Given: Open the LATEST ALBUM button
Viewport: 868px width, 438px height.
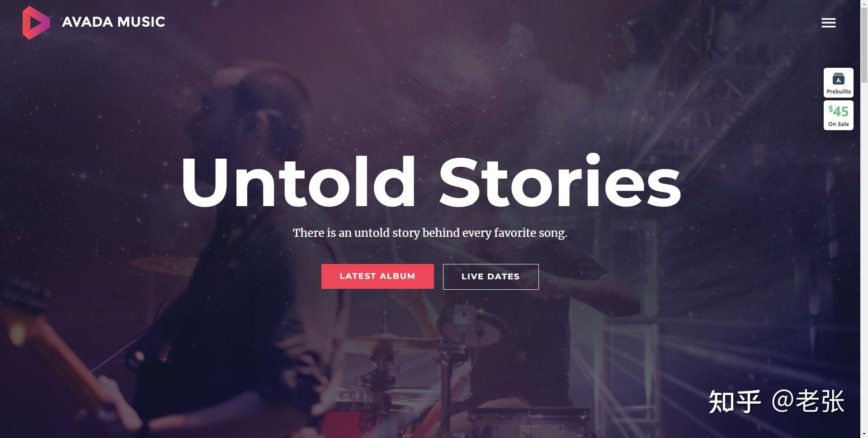Looking at the screenshot, I should pos(377,276).
